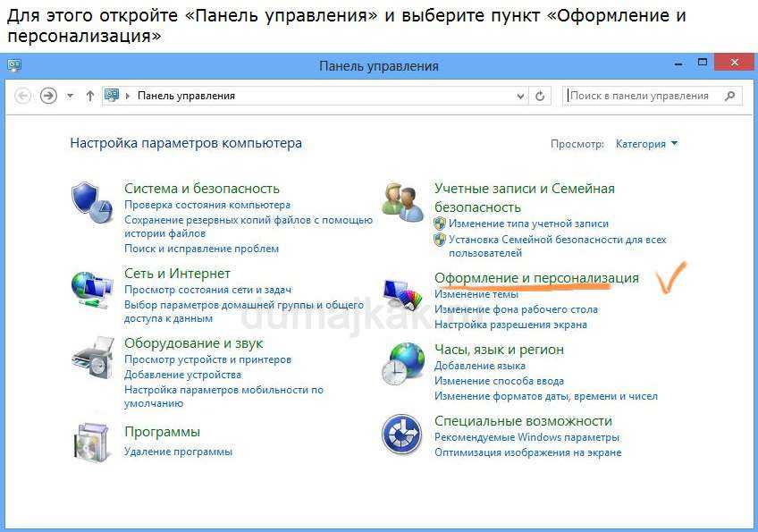Click the refresh button in address bar
758x532 pixels.
[540, 96]
